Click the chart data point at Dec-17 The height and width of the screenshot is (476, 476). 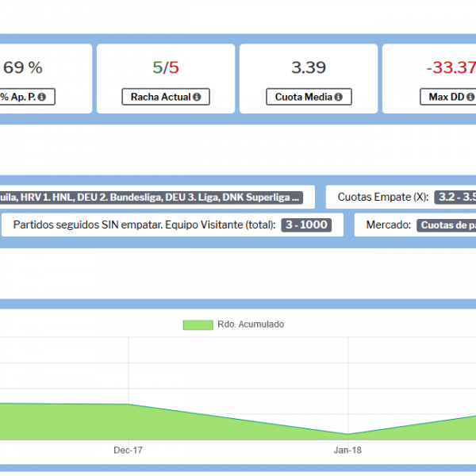coord(129,404)
